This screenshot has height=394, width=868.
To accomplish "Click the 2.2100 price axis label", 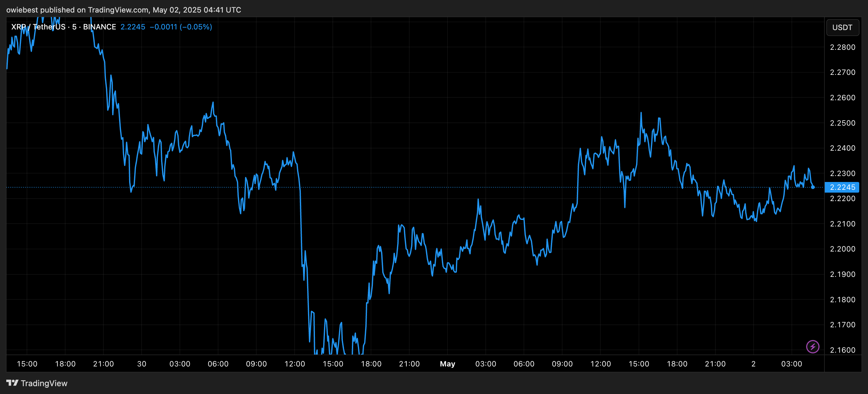I will (x=842, y=224).
